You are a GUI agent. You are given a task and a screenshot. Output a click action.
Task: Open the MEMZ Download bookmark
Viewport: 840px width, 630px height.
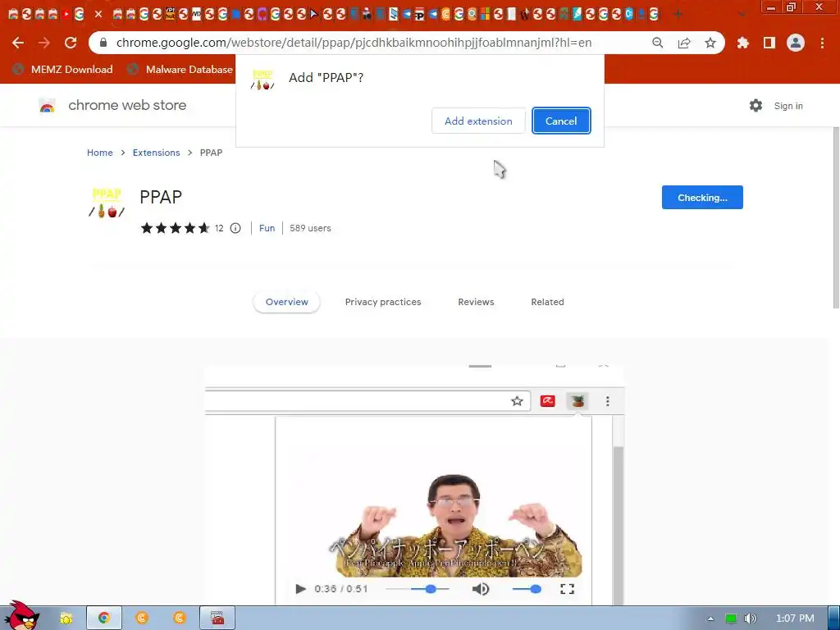point(62,69)
